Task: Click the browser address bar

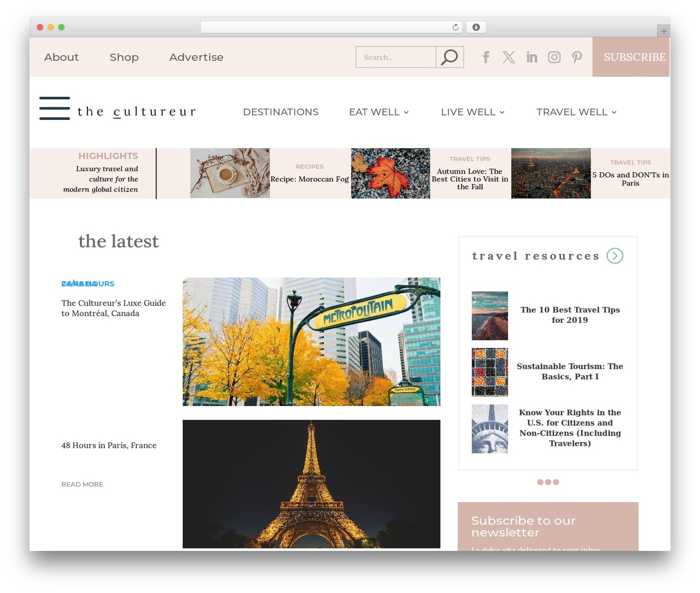Action: [x=331, y=27]
